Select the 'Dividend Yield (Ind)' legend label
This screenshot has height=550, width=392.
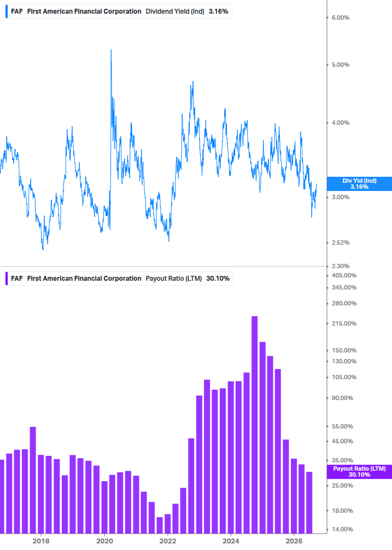pos(175,11)
